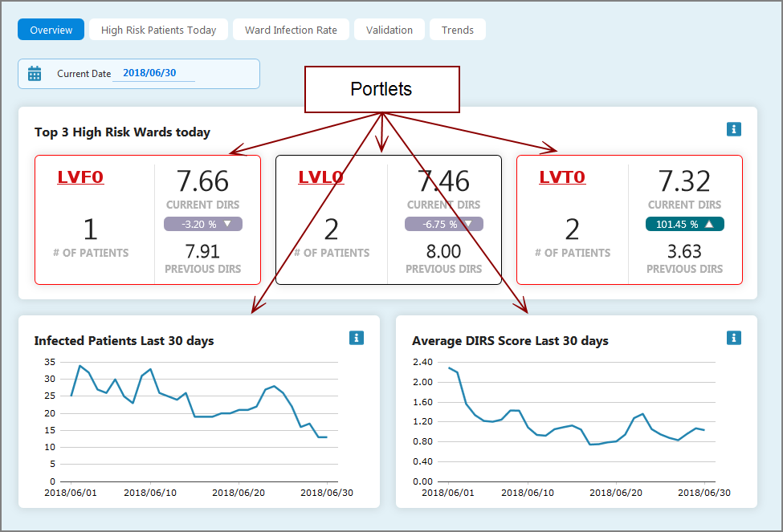Open the High Risk Patients Today tab
Image resolution: width=783 pixels, height=532 pixels.
point(158,30)
